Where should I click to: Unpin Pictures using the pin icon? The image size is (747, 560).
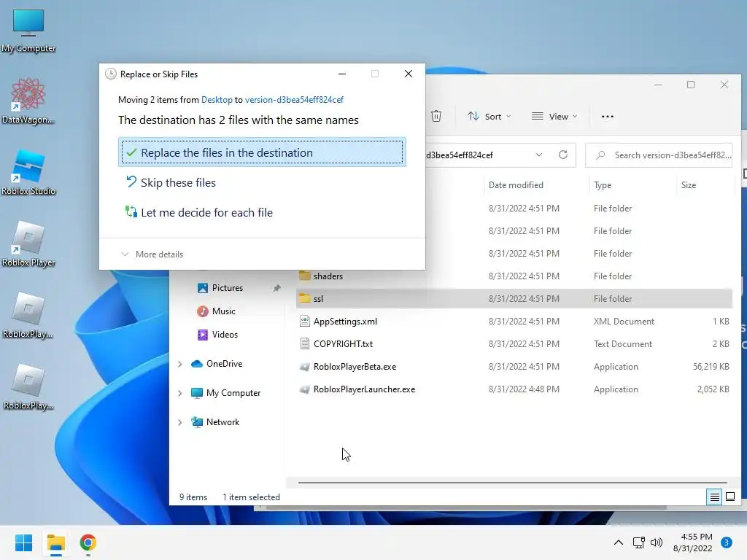pyautogui.click(x=276, y=287)
